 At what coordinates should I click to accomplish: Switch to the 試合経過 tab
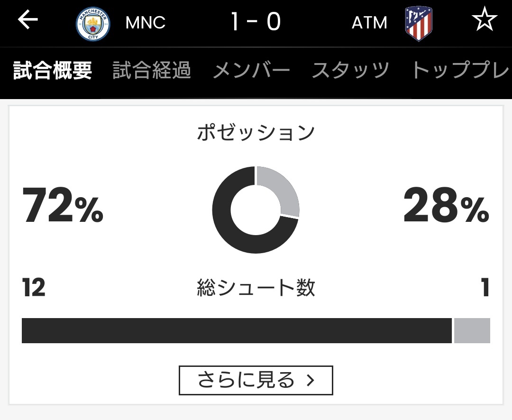152,70
